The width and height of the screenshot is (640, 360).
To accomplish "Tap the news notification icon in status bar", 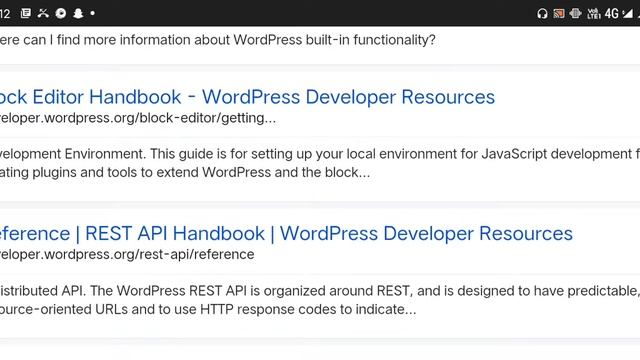I will click(x=26, y=13).
